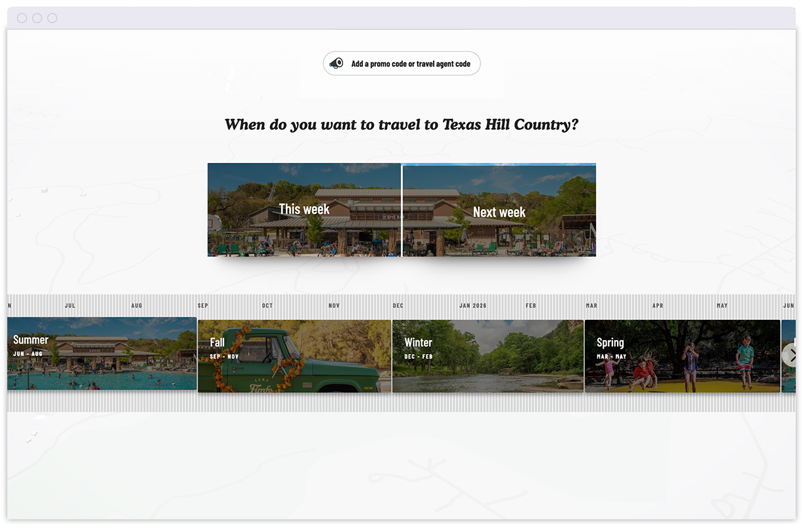
Task: Advance the season carousel with the right arrow
Action: [791, 355]
